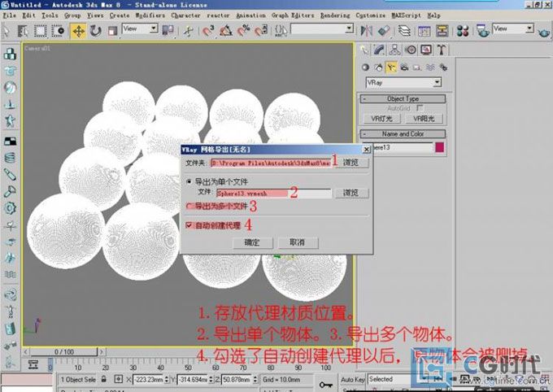
Task: Choose the rectangular selection region tool
Action: click(40, 31)
